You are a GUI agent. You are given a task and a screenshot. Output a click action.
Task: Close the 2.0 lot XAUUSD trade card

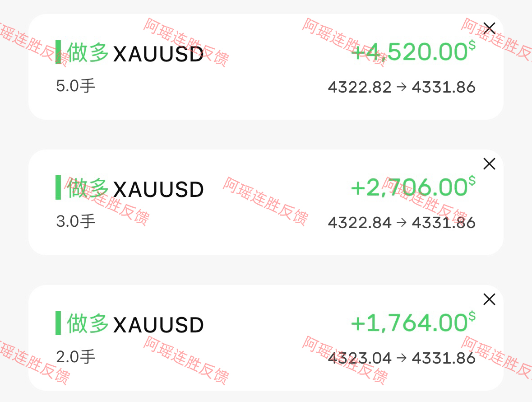(489, 299)
